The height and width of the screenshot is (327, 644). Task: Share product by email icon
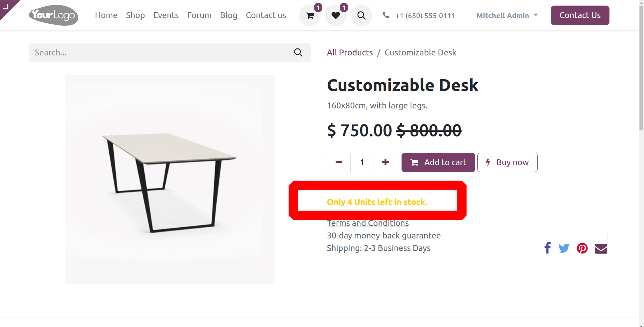(x=601, y=249)
